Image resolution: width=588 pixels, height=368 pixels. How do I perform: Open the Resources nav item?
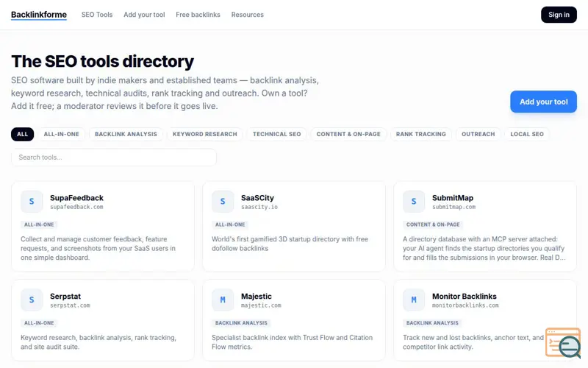pos(248,15)
